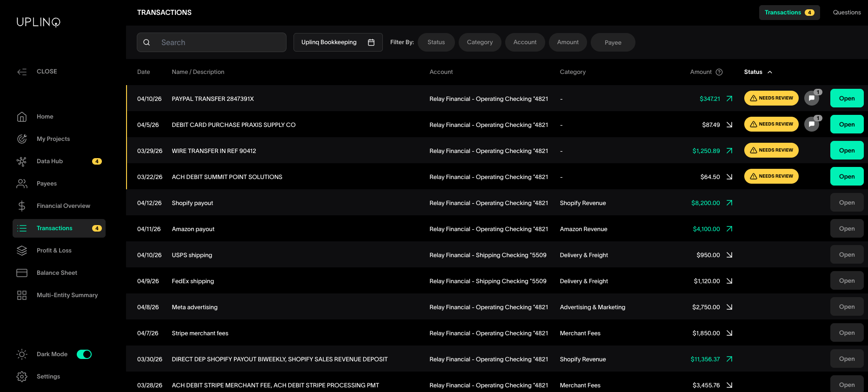Open Settings via the gear icon
The image size is (868, 392).
pos(22,377)
